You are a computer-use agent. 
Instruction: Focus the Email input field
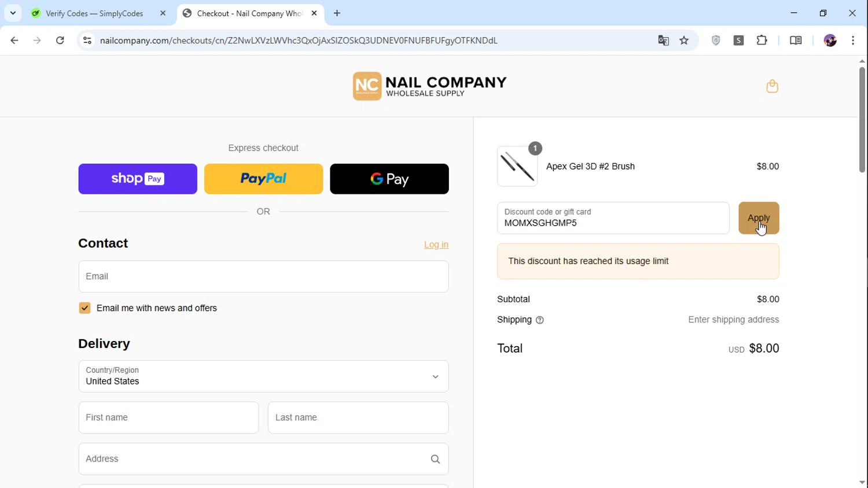263,277
